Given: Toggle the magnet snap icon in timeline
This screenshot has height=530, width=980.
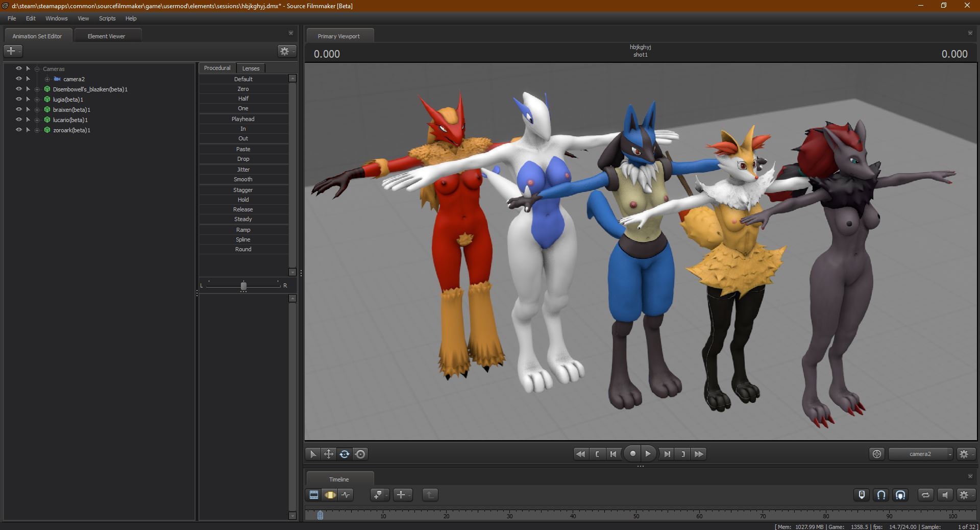Looking at the screenshot, I should [x=881, y=495].
